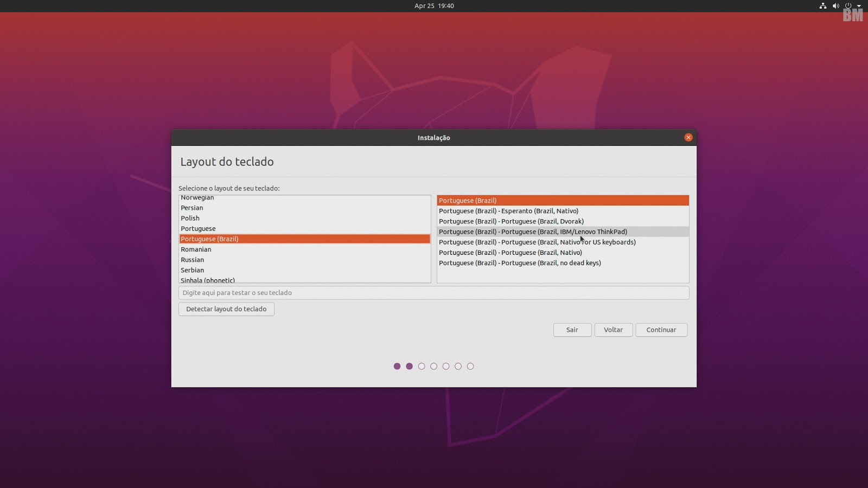Choose Portuguese (Brazil, Dvorak) variant
Viewport: 868px width, 488px height.
[512, 221]
